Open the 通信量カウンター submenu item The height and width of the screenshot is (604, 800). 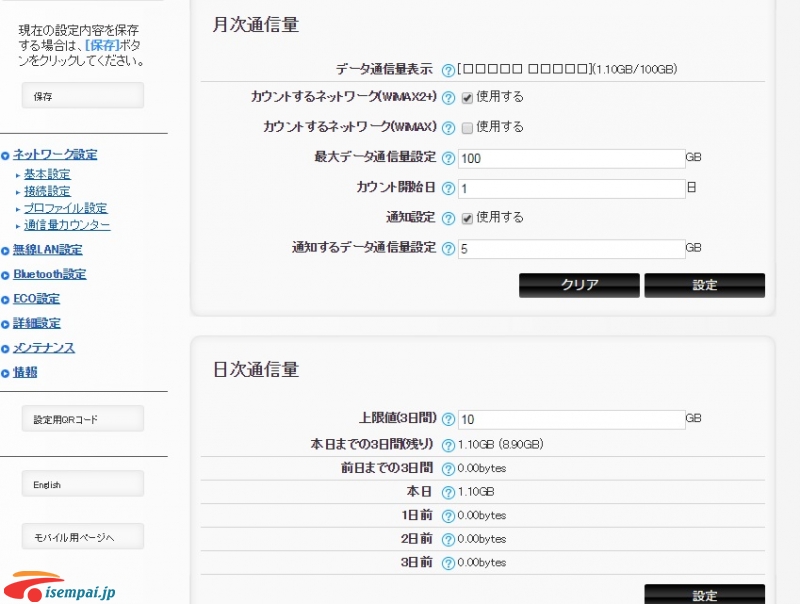point(67,226)
